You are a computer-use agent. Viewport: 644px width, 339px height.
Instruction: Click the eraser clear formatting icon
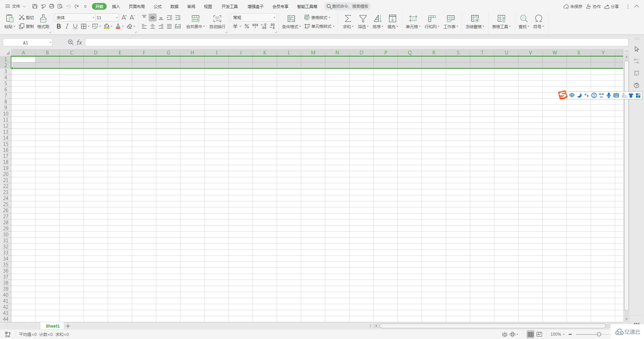point(129,26)
